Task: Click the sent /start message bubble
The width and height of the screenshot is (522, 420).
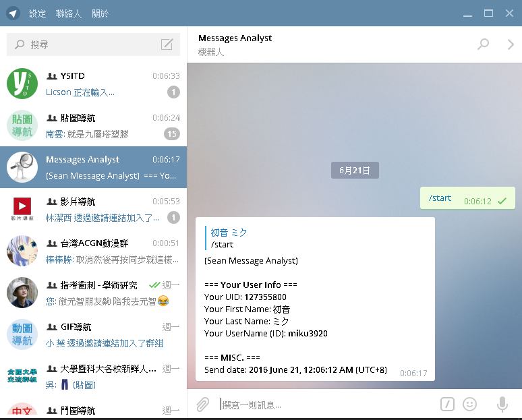Action: [x=467, y=198]
